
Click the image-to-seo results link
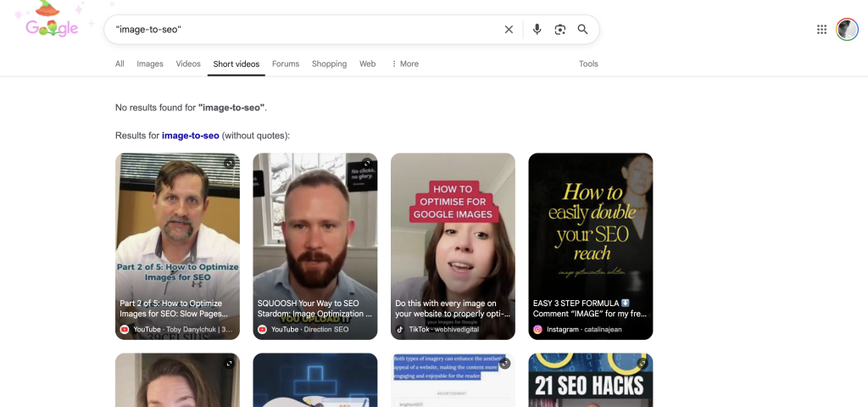190,136
